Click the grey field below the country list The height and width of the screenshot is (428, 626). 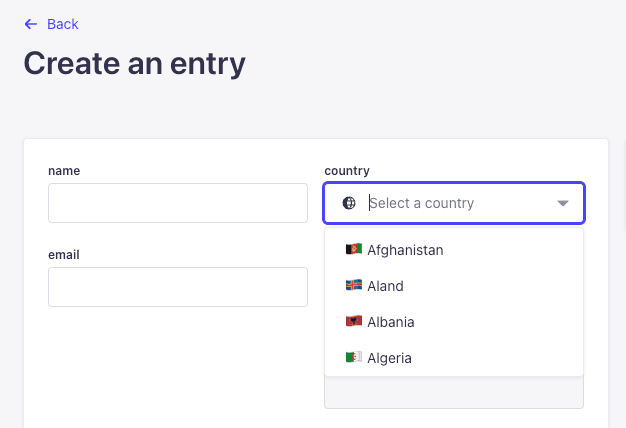coord(454,392)
